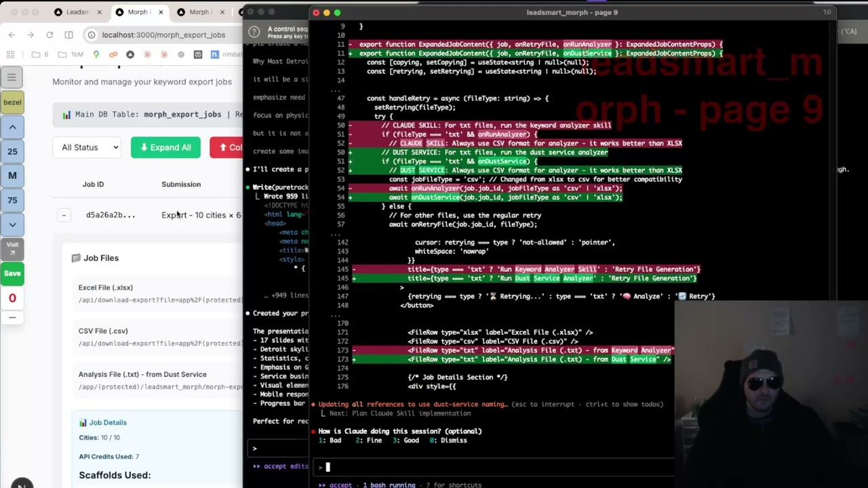The width and height of the screenshot is (868, 488).
Task: Select 3: Good session feedback option
Action: coord(406,441)
